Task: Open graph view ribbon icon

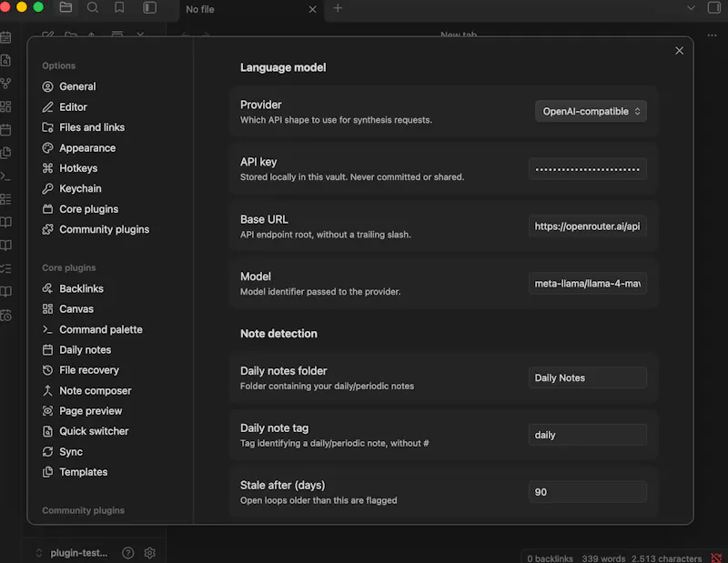Action: coord(5,84)
